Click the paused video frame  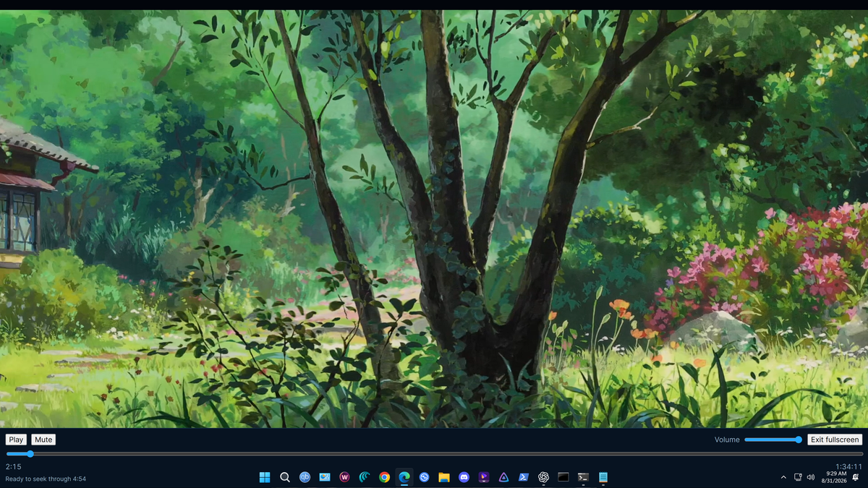(x=434, y=218)
